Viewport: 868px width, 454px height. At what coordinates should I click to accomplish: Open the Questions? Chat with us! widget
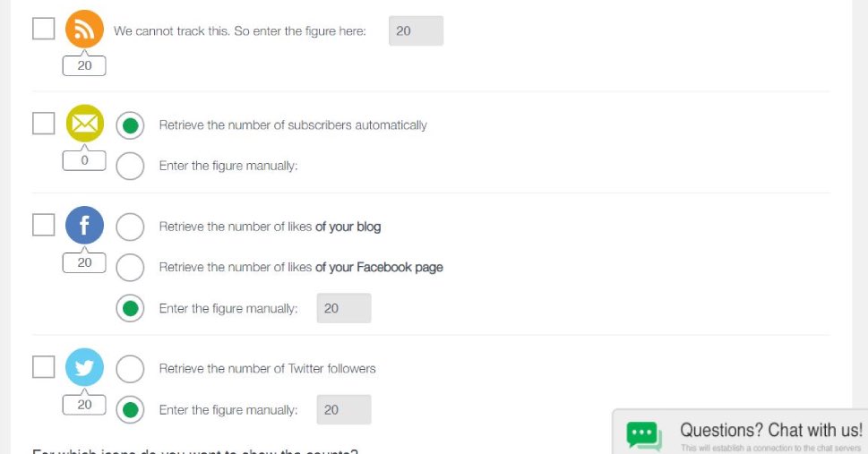(741, 432)
